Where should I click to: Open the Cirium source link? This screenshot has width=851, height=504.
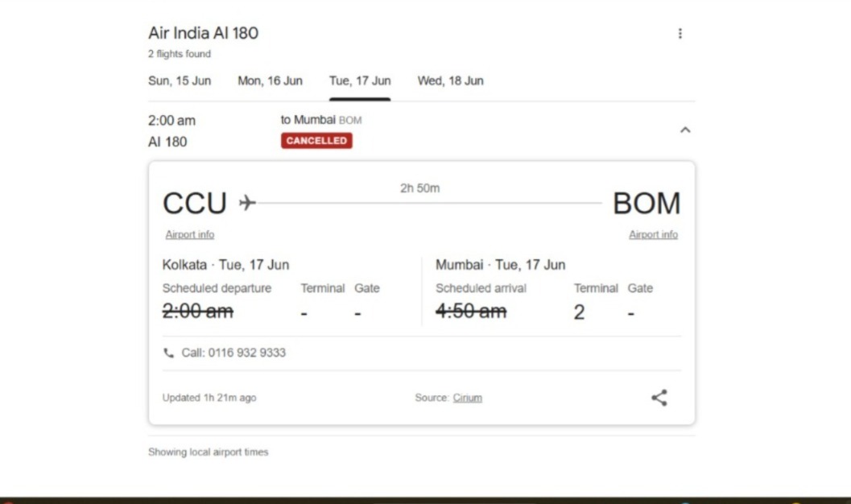coord(467,398)
